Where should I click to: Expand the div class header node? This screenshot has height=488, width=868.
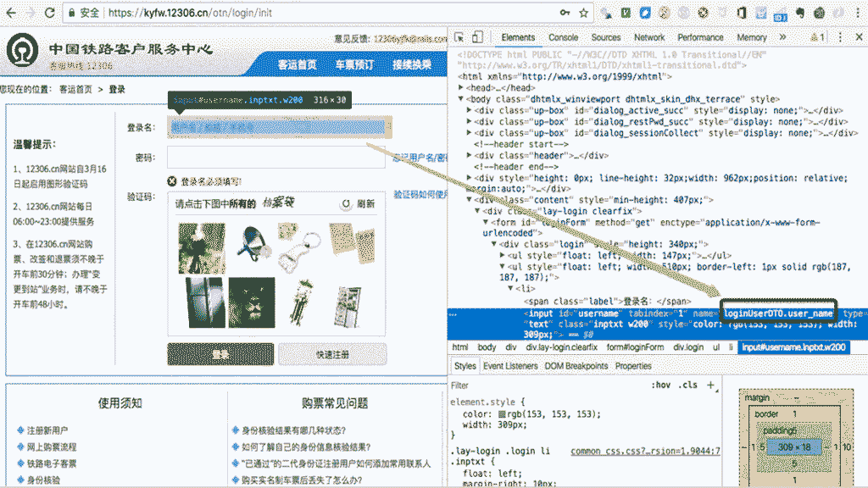pyautogui.click(x=470, y=156)
